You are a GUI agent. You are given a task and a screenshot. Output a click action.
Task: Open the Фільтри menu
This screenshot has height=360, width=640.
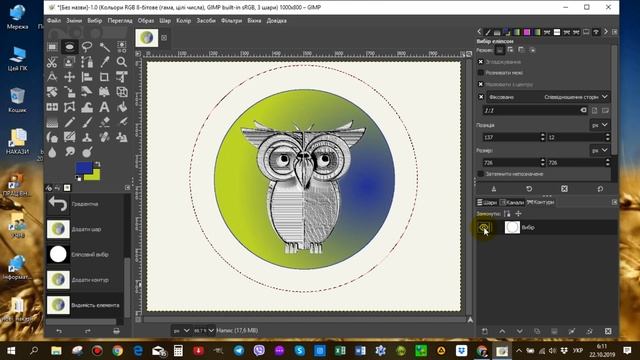(231, 20)
